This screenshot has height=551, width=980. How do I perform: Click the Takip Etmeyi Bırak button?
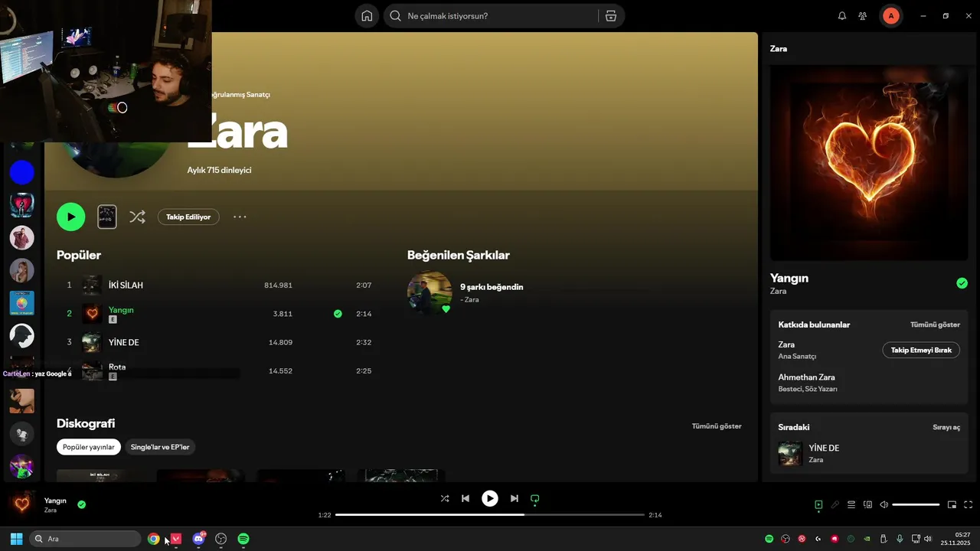click(921, 350)
